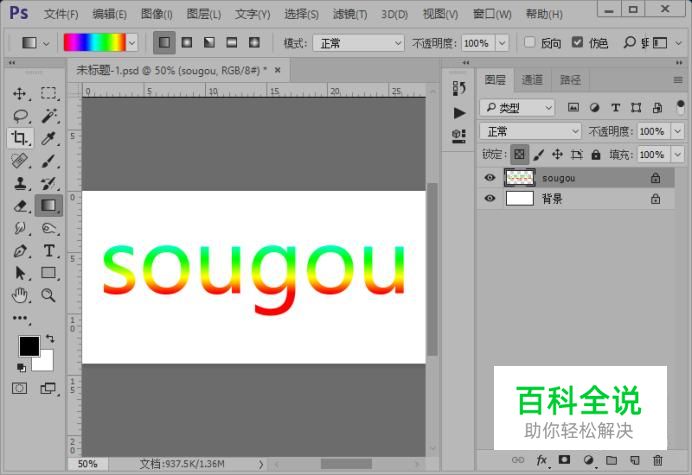This screenshot has height=475, width=692.
Task: Switch to the 通道 tab
Action: [x=532, y=80]
